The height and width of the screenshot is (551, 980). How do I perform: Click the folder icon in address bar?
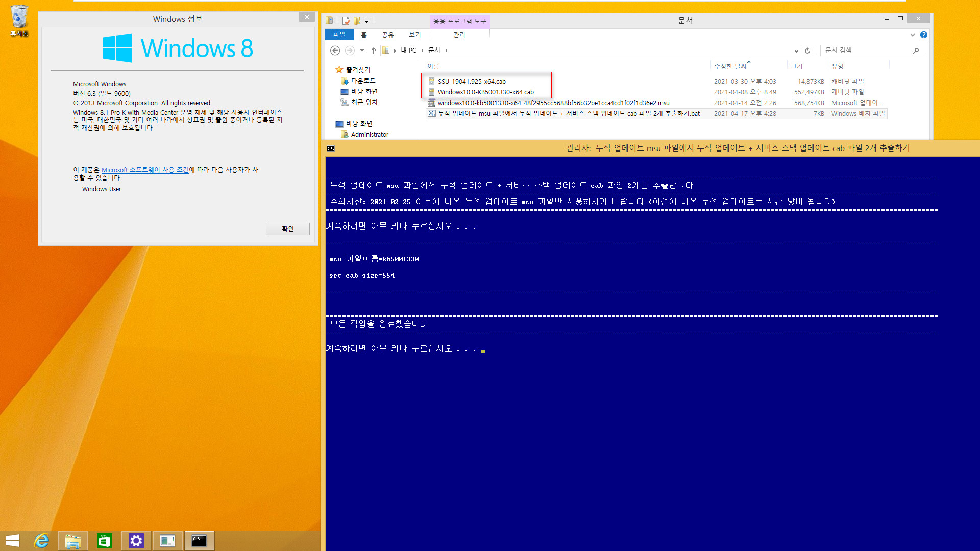tap(386, 51)
